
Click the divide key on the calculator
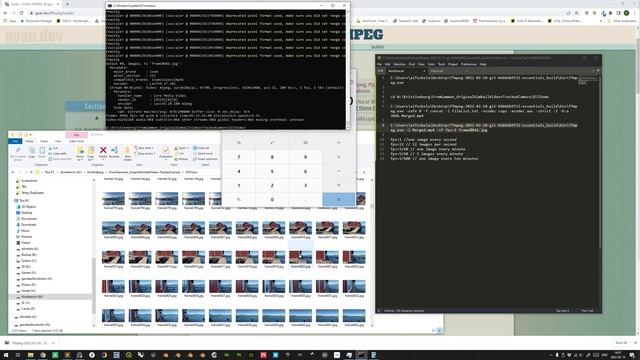[338, 142]
